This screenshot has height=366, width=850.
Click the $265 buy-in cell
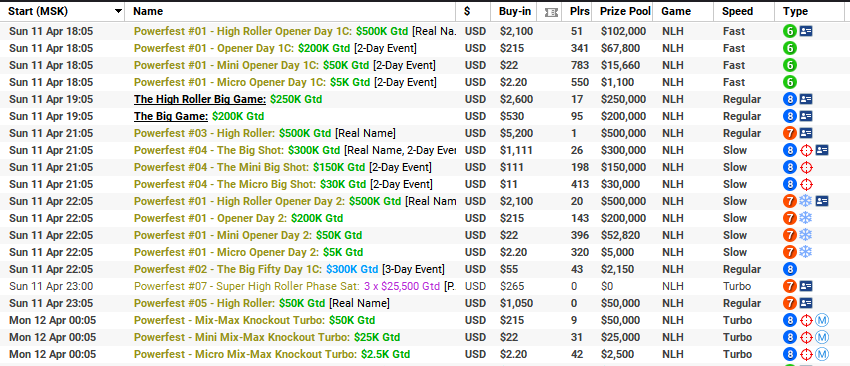point(512,286)
